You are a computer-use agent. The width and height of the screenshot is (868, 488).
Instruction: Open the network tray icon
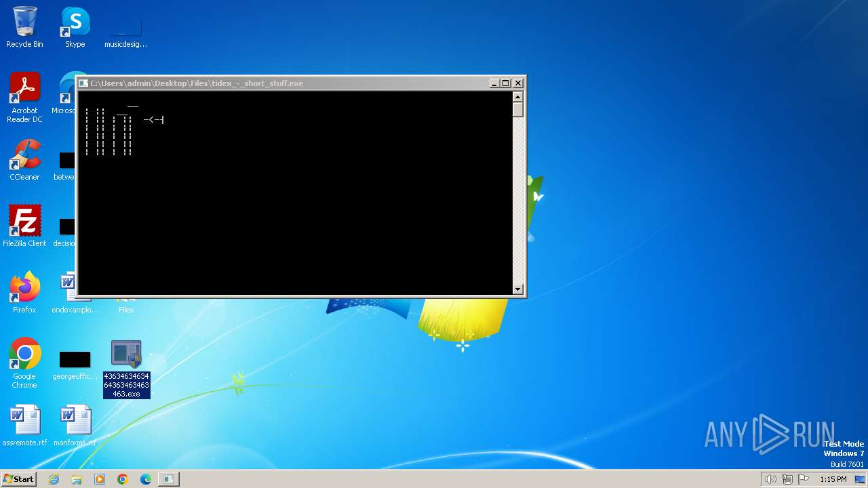pos(787,479)
